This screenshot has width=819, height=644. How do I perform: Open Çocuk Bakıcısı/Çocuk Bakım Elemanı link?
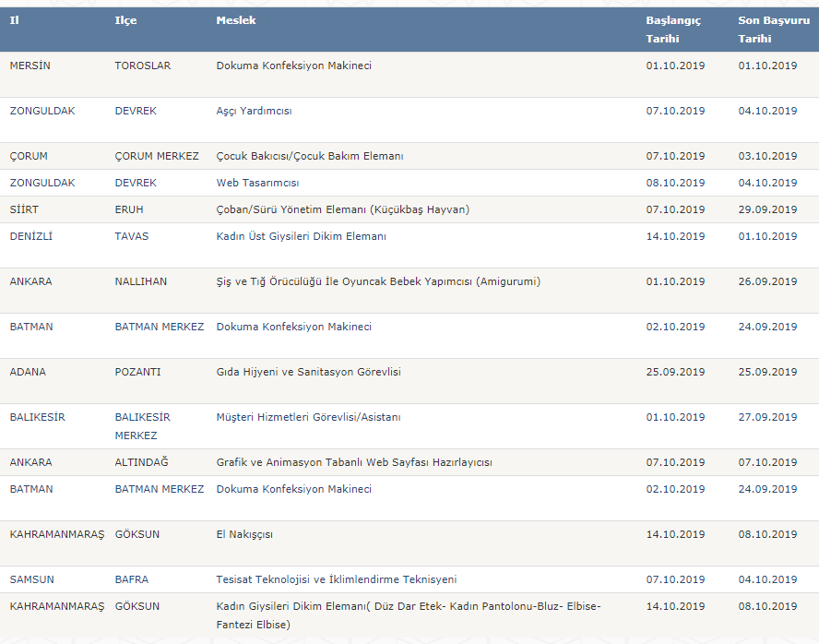[310, 156]
